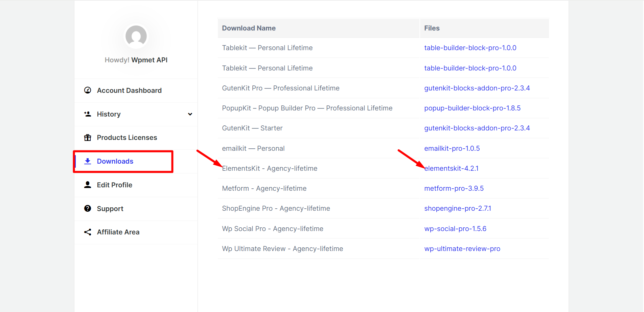Image resolution: width=644 pixels, height=312 pixels.
Task: Expand the History menu chevron
Action: pos(190,114)
